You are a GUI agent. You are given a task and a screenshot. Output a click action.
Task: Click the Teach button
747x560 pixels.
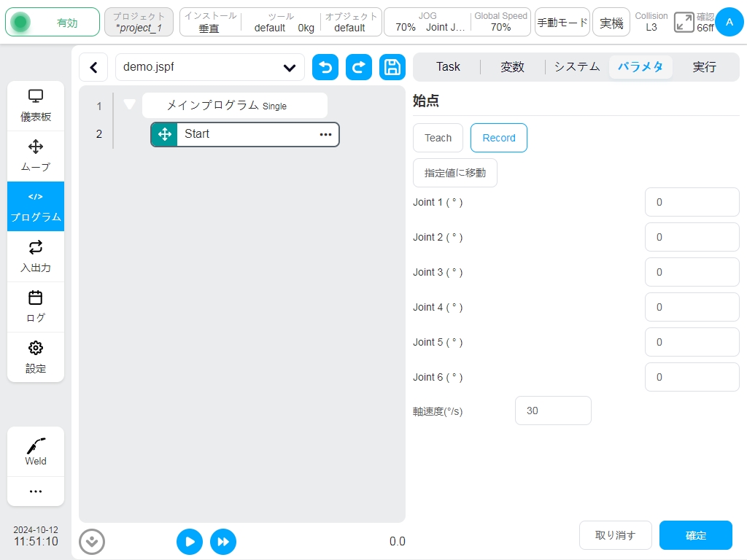(x=438, y=138)
